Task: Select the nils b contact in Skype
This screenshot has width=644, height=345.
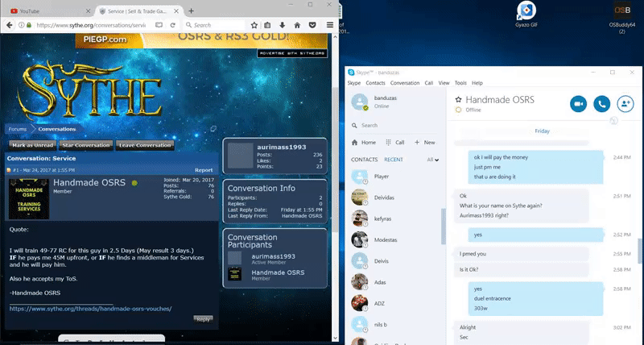Action: point(395,325)
